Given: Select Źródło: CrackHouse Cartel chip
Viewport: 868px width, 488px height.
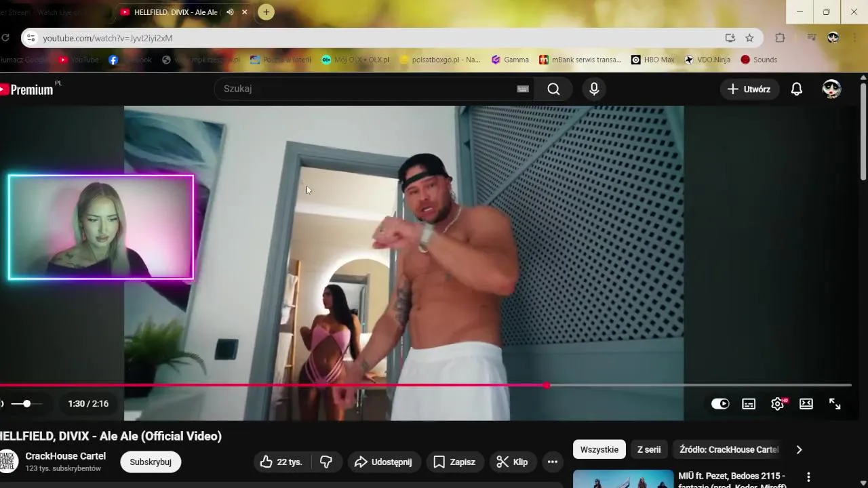Looking at the screenshot, I should [728, 449].
